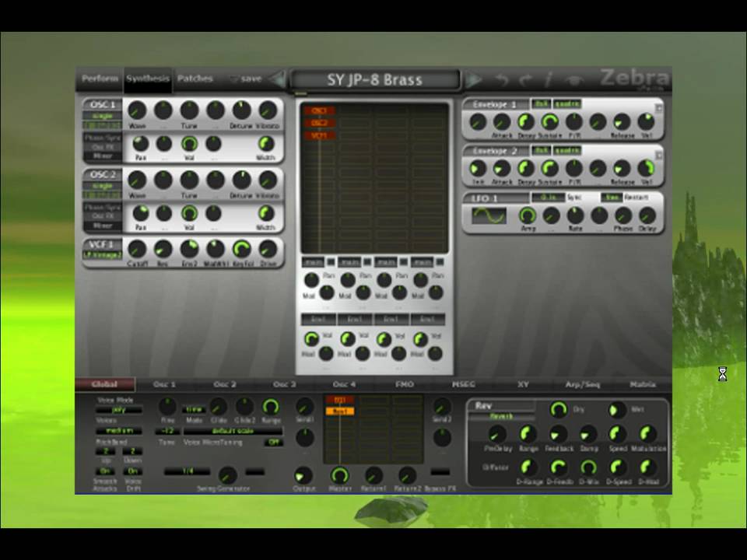Open Rev effect type 'Reverb' selector
747x560 pixels.
tap(502, 417)
